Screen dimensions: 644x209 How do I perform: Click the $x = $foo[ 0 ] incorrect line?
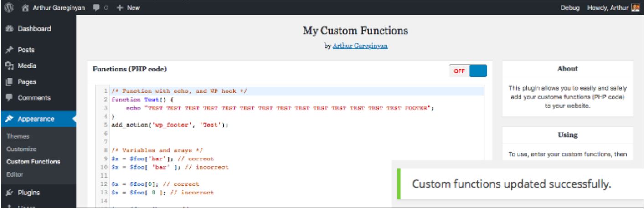coord(163,192)
